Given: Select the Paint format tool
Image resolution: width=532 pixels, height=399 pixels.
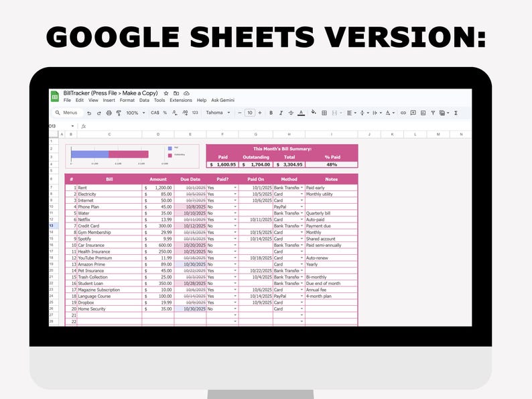Looking at the screenshot, I should point(119,113).
